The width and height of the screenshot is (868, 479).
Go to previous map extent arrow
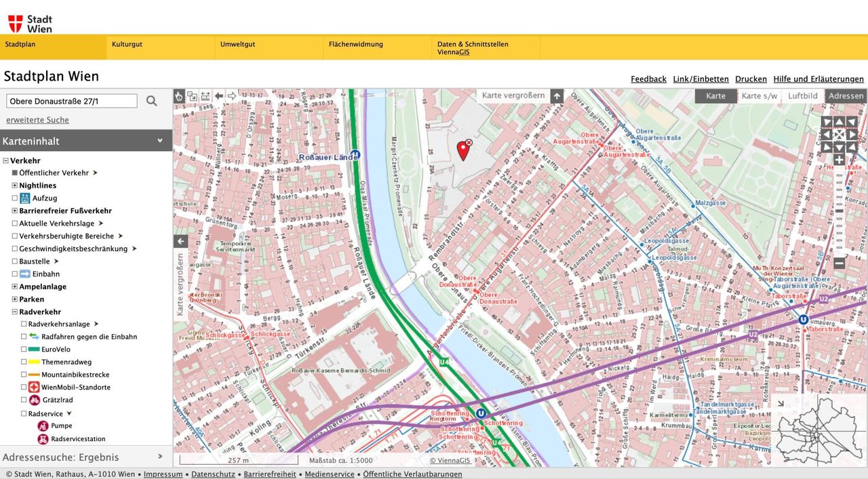[x=219, y=96]
